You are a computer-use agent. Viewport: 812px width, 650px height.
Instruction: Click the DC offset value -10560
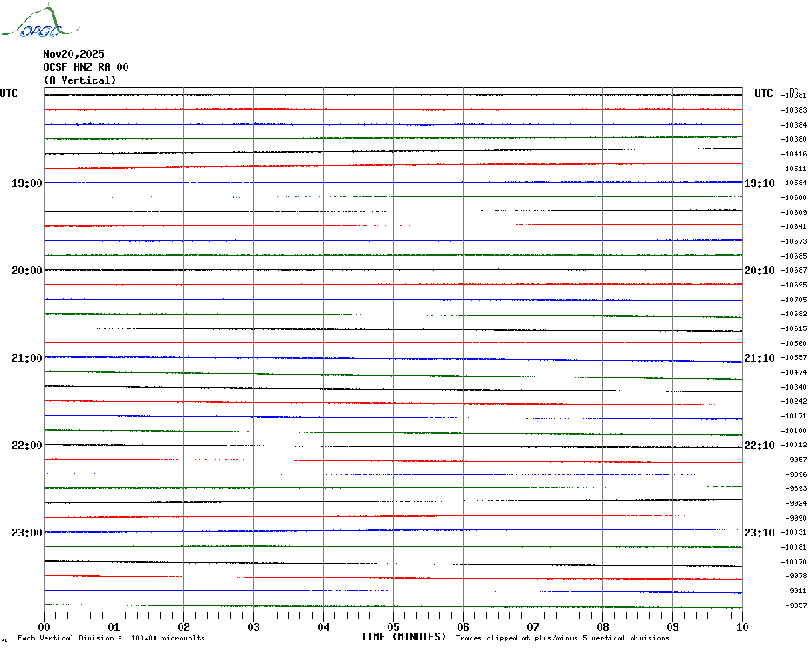point(794,343)
